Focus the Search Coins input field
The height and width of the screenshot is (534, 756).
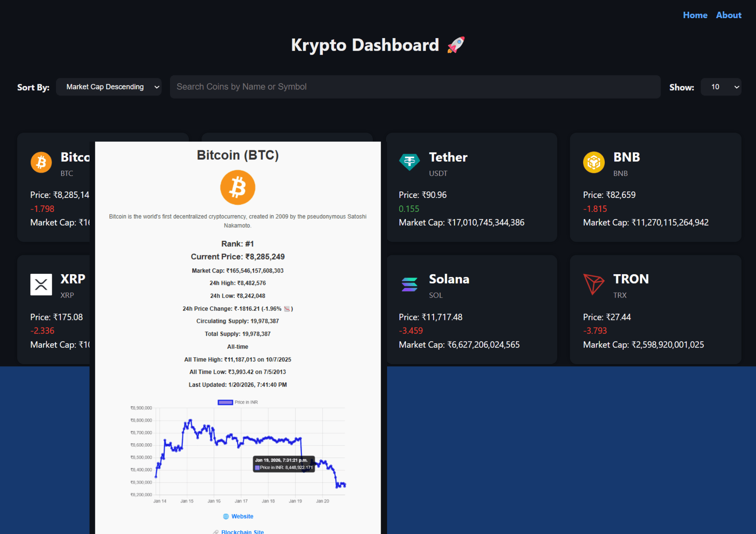415,87
